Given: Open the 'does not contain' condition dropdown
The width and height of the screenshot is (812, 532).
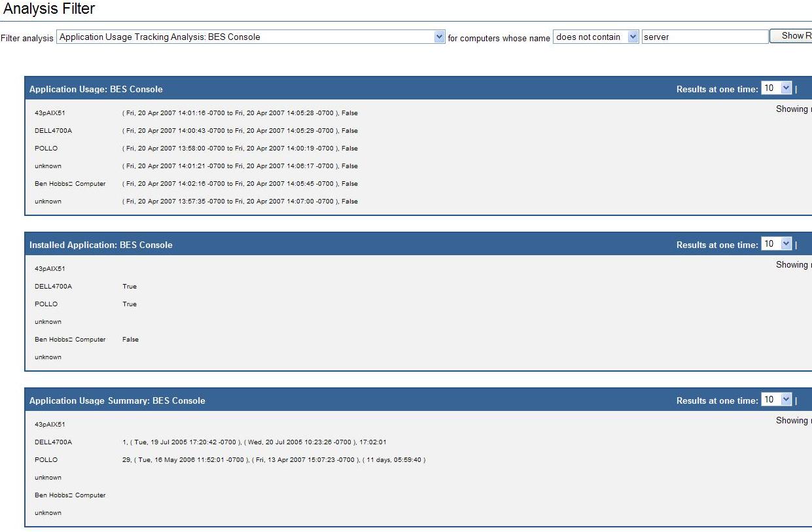Looking at the screenshot, I should (595, 37).
